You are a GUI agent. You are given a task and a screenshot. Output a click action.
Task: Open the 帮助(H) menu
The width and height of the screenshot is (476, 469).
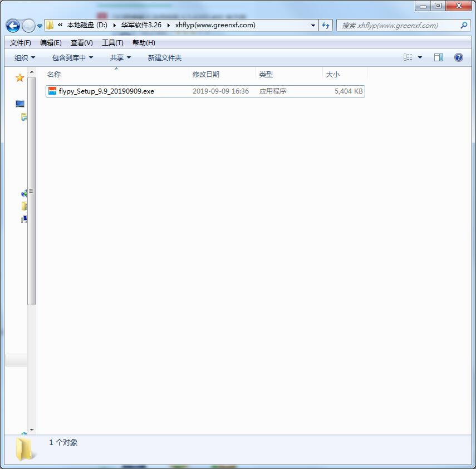[x=144, y=43]
